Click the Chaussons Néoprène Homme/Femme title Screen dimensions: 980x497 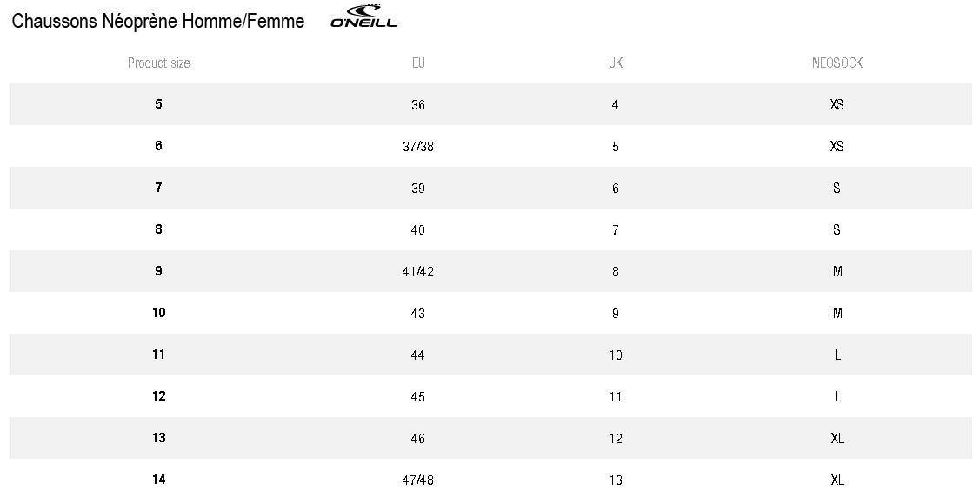158,21
